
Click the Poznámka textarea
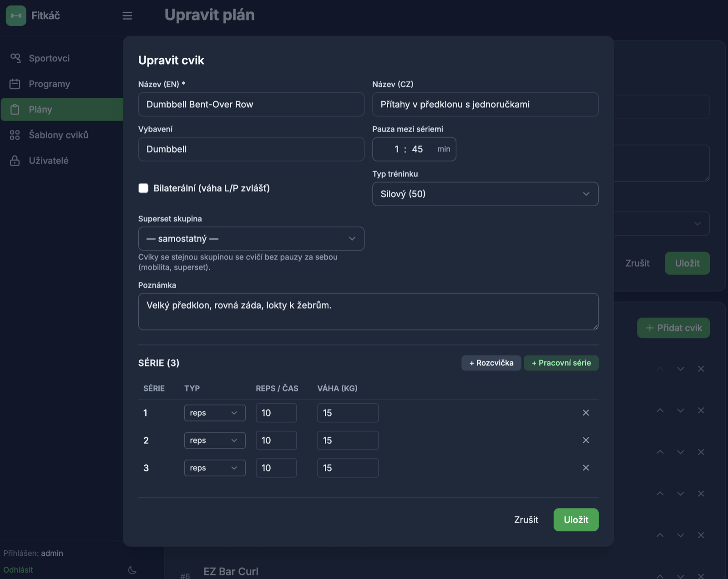pyautogui.click(x=368, y=311)
